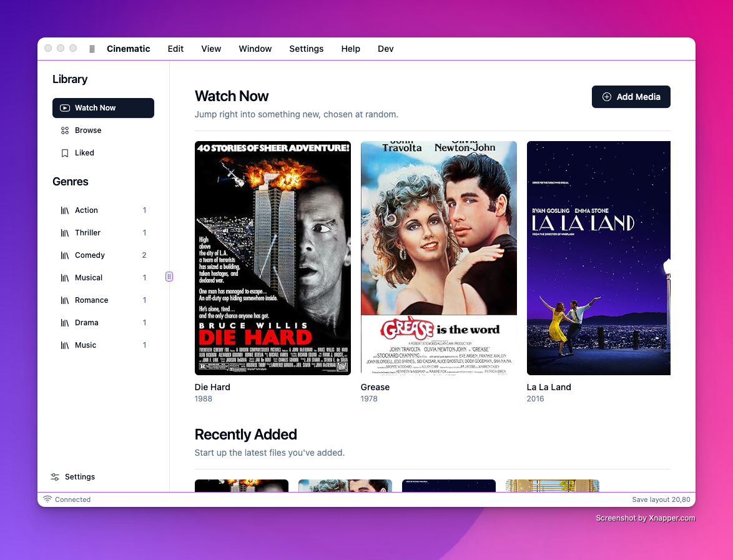Open fourth Recently Added thumbnail with yellow building
The height and width of the screenshot is (560, 733).
[552, 486]
